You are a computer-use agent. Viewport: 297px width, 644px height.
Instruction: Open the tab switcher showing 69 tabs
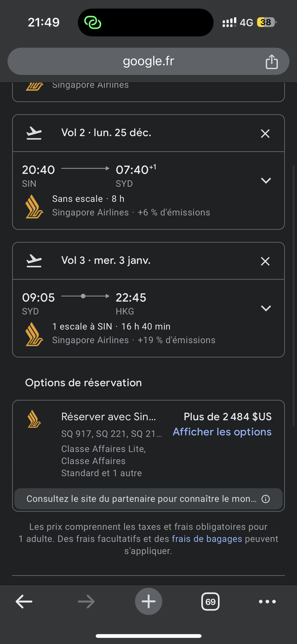[x=210, y=602]
